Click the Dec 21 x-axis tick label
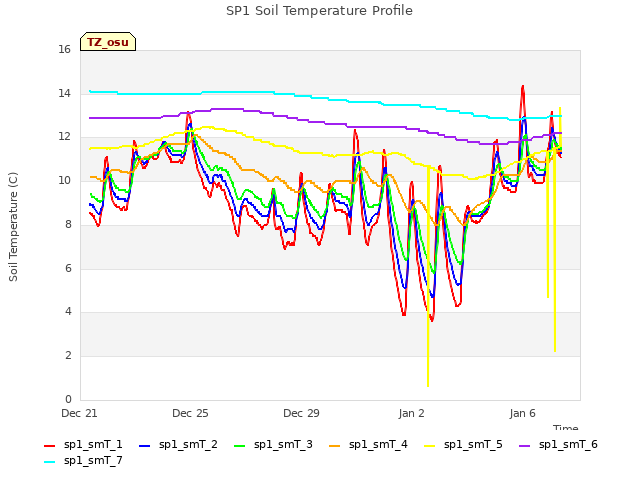Viewport: 640px width, 480px height. 79,413
